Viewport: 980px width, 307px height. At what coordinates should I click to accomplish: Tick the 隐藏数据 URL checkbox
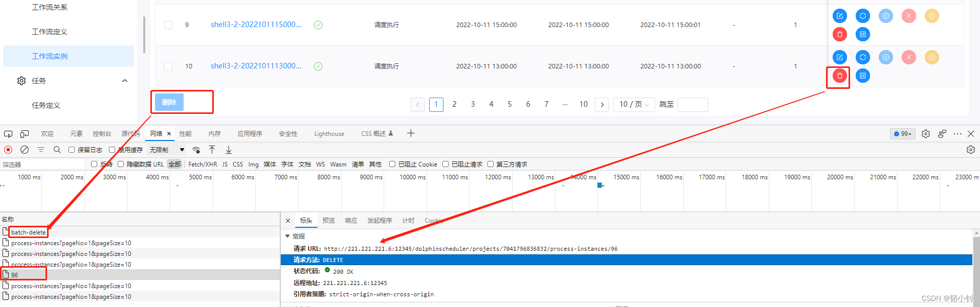121,164
